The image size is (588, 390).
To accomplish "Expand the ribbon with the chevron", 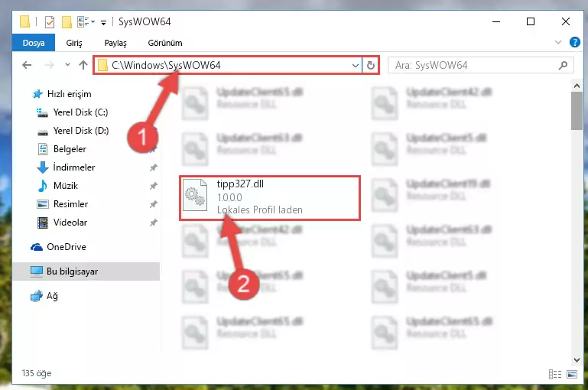I will coord(558,42).
